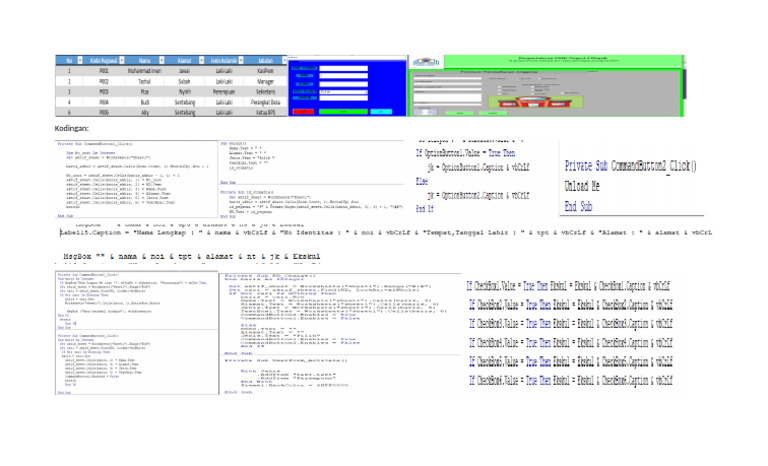Select the cell "Jawai" in Alamat column

click(185, 71)
